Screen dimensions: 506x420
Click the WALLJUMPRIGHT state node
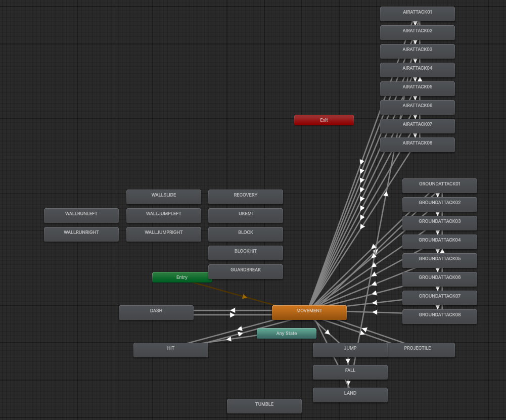tap(163, 234)
